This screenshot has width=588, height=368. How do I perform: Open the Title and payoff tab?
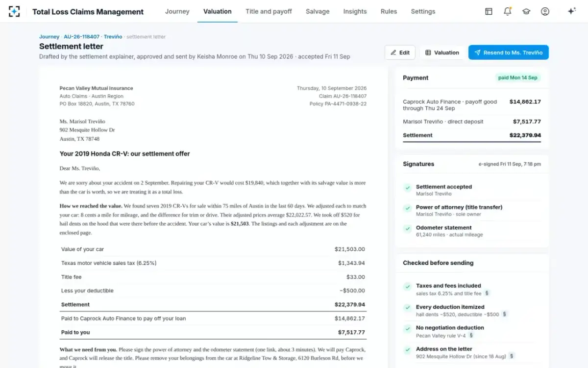pyautogui.click(x=269, y=11)
